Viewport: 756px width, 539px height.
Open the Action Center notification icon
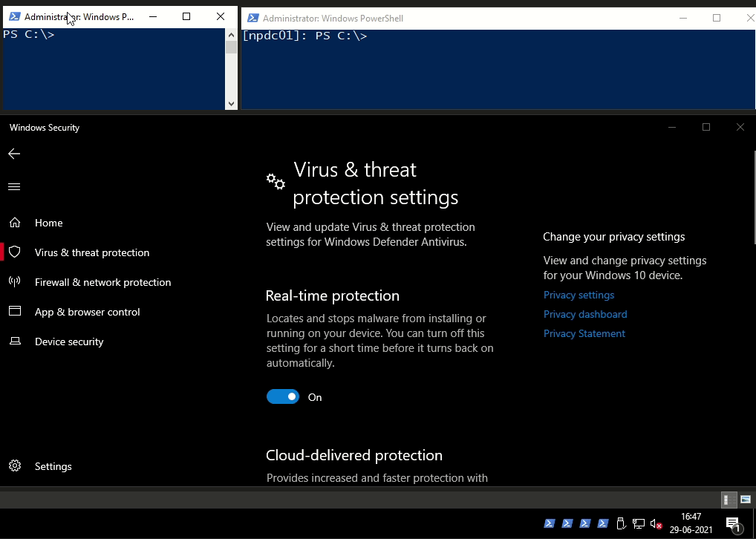732,523
